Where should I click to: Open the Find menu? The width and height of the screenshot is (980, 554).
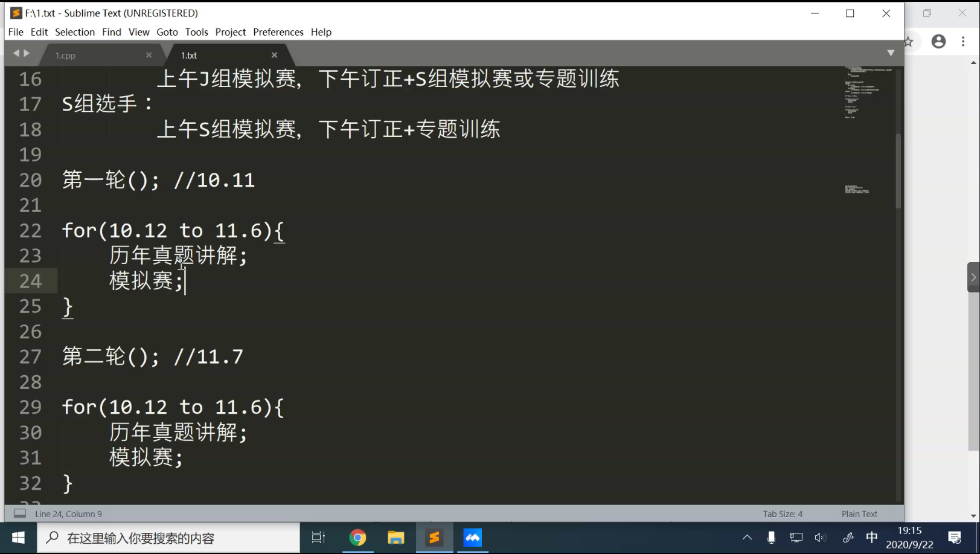point(112,32)
